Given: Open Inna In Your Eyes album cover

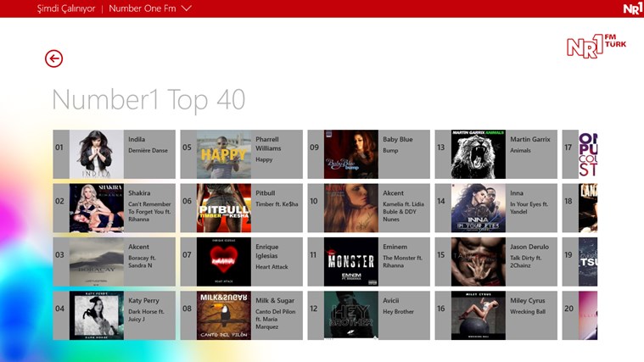Looking at the screenshot, I should pos(479,208).
